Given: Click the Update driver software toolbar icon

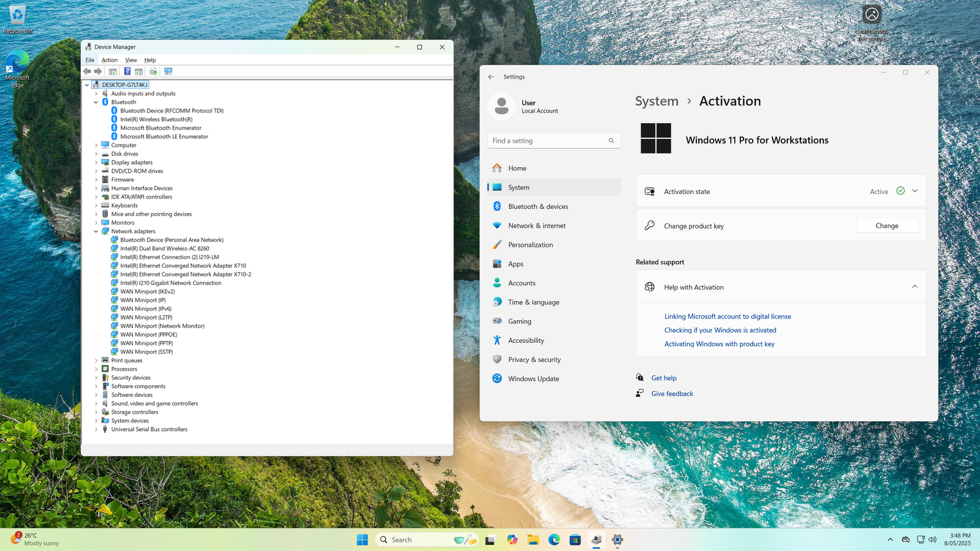Looking at the screenshot, I should tap(153, 72).
